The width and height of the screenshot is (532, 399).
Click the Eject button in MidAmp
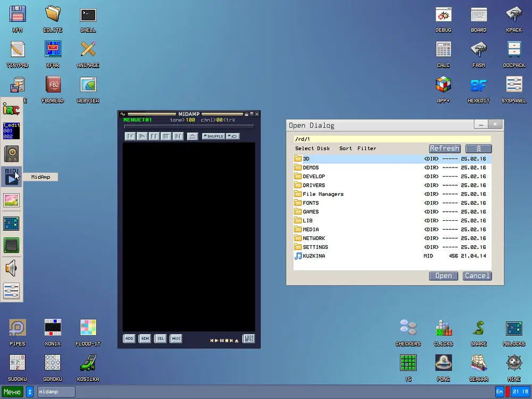point(193,136)
